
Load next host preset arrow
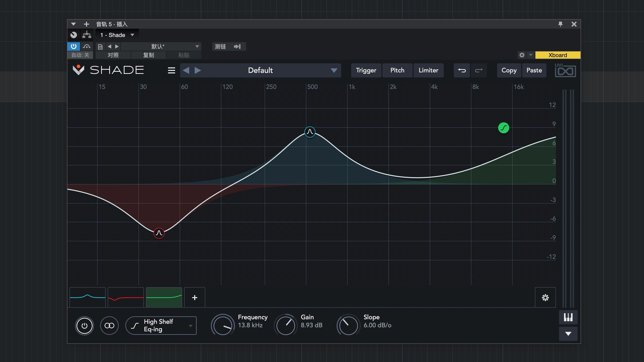pyautogui.click(x=117, y=47)
